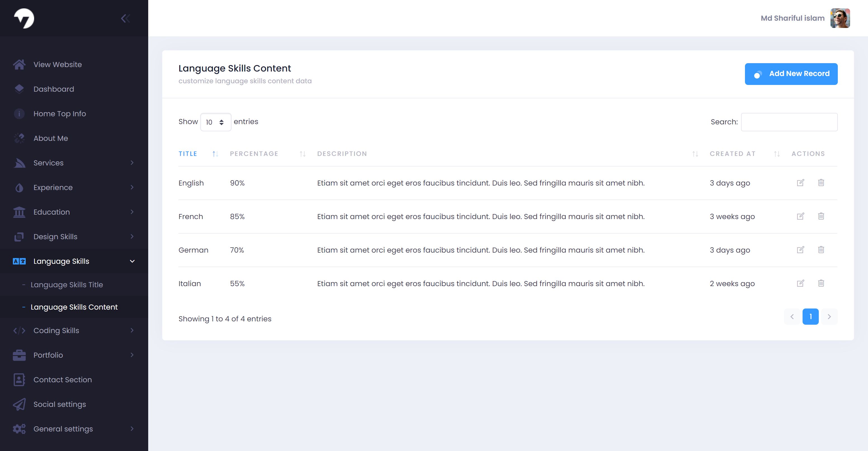This screenshot has height=451, width=868.
Task: Click the app logo in sidebar header
Action: coord(24,18)
